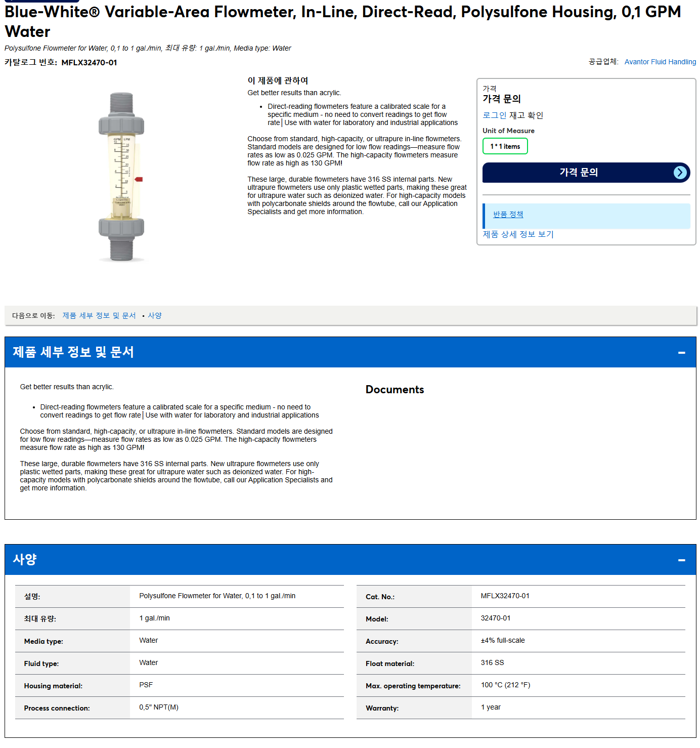Open 제품 상세 정보 보기 link
Screen dimensions: 700x748
tap(518, 234)
